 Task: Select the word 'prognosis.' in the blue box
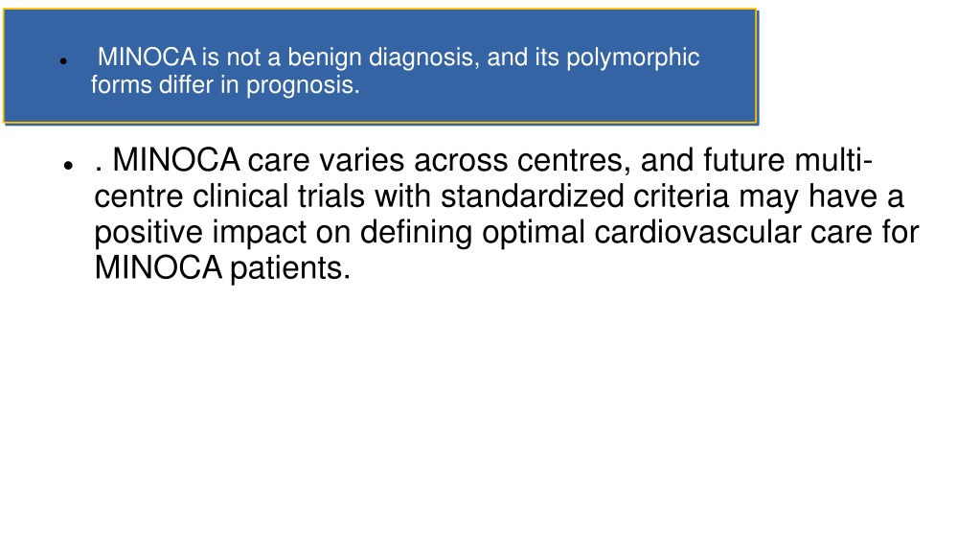click(x=303, y=85)
